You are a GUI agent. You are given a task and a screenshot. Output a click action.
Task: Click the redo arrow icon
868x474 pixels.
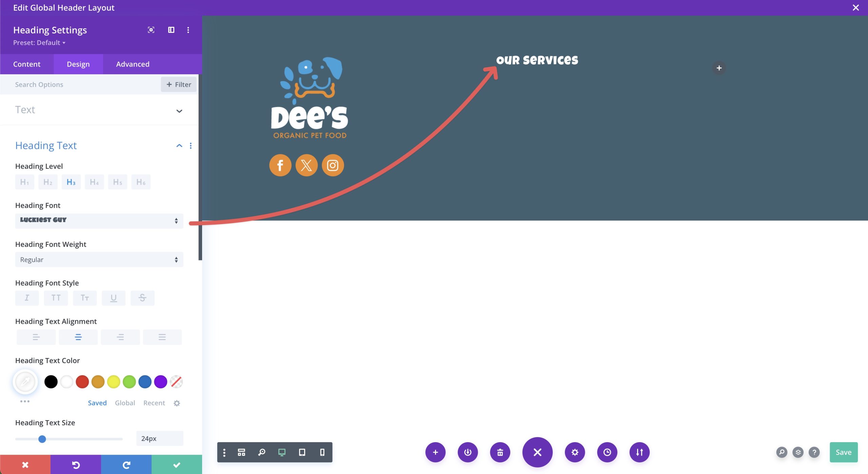[x=125, y=464]
